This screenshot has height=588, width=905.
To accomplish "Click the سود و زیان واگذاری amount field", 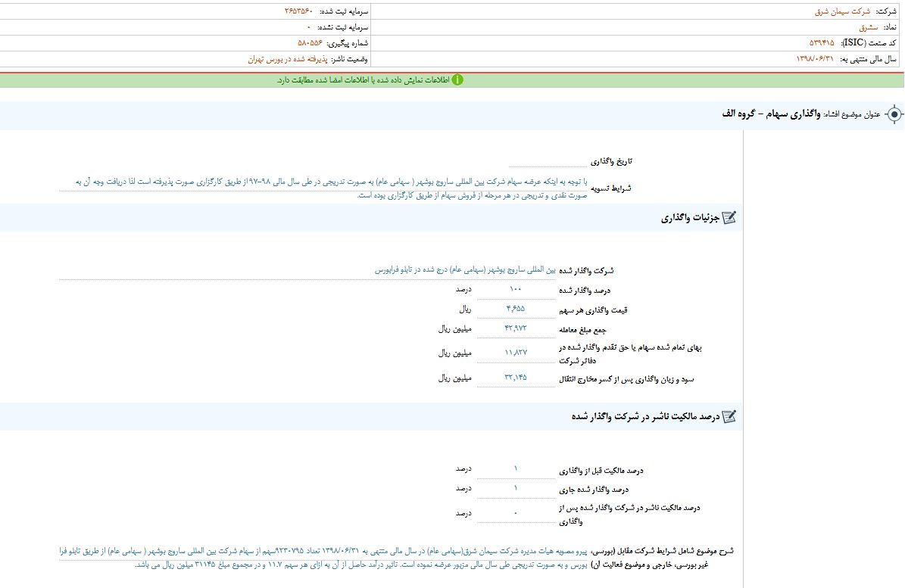I will point(516,378).
